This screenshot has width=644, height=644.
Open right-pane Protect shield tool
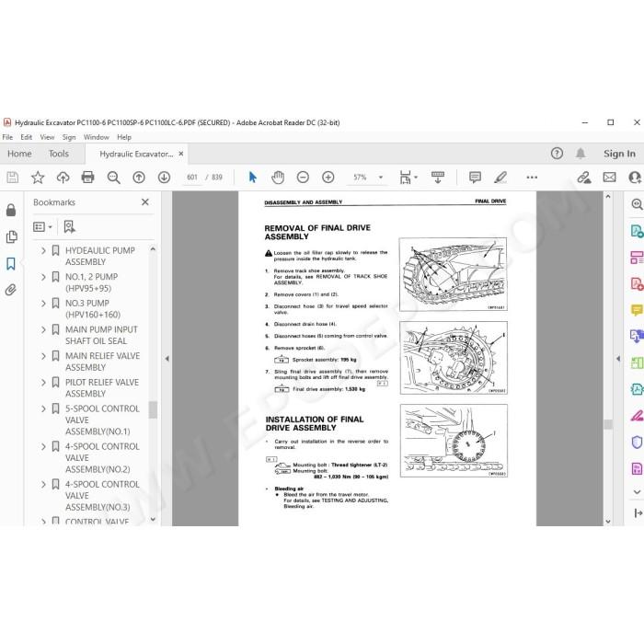[637, 443]
